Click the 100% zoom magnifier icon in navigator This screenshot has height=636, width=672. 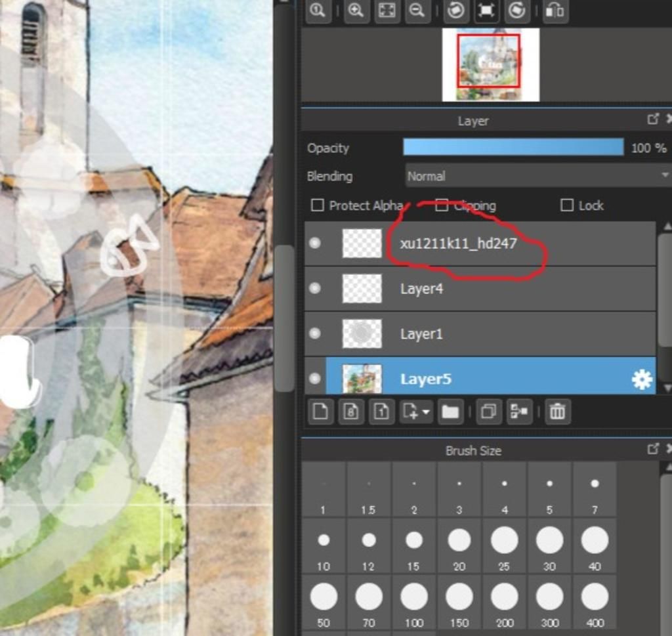(x=318, y=10)
